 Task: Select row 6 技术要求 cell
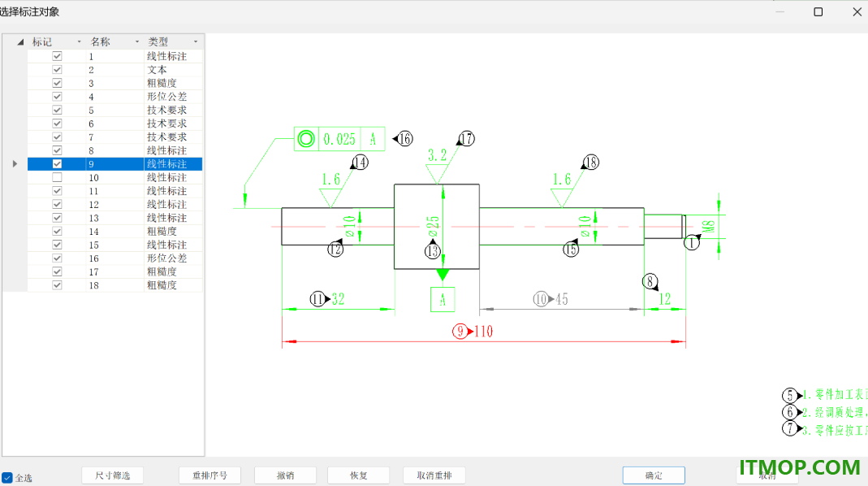click(x=173, y=124)
